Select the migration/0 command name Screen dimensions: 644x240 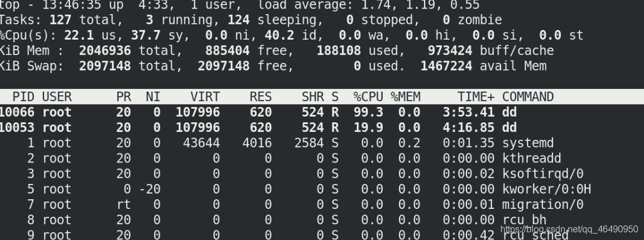(x=543, y=205)
